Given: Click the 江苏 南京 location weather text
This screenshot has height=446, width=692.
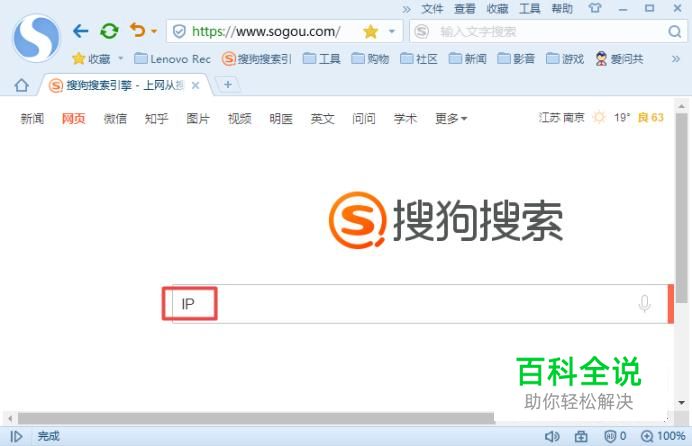Looking at the screenshot, I should point(561,117).
